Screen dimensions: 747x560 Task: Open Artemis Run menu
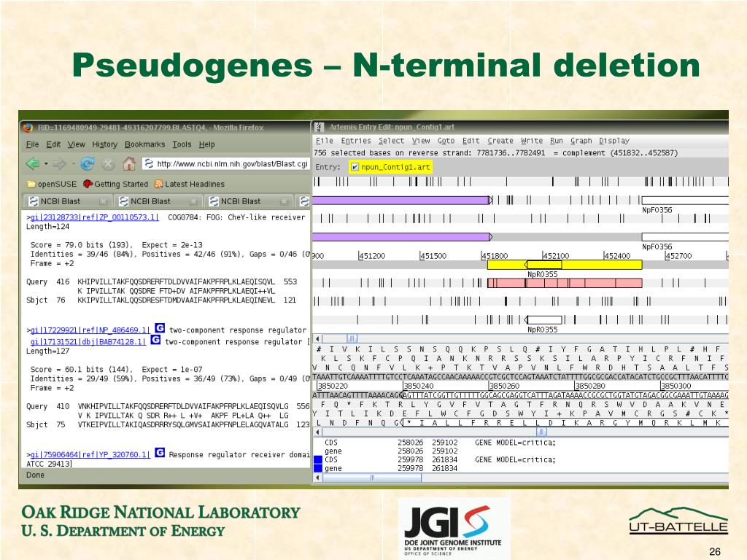[557, 141]
